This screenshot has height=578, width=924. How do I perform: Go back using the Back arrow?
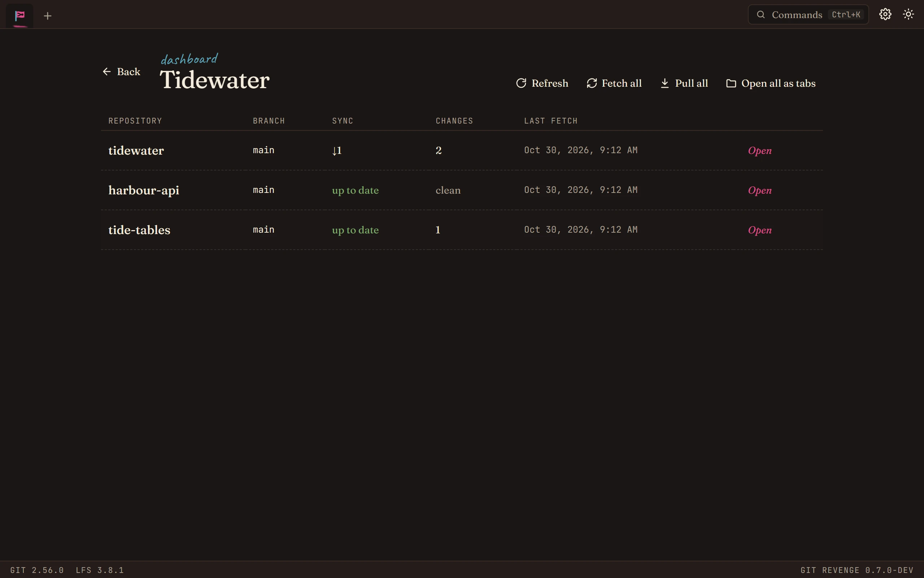click(121, 72)
